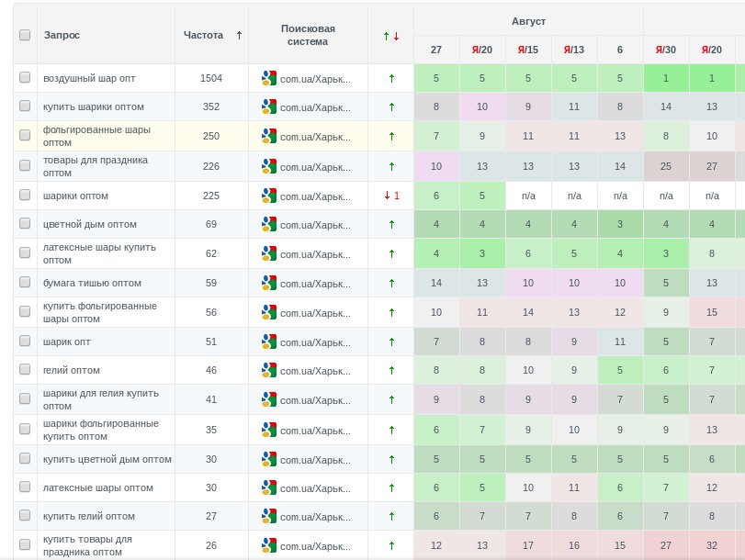Sort by position change arrows column
The image size is (745, 560).
pos(391,36)
